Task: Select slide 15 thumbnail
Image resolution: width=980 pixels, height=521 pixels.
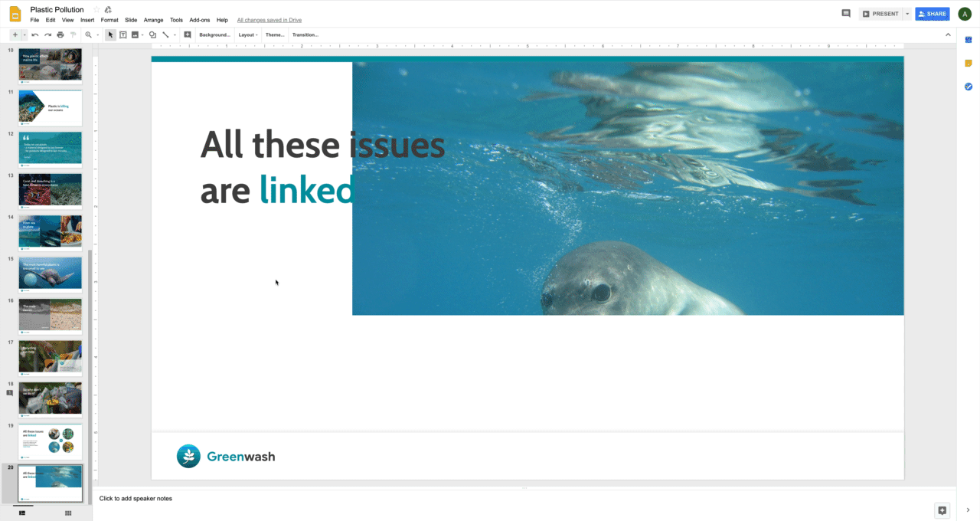Action: (50, 274)
